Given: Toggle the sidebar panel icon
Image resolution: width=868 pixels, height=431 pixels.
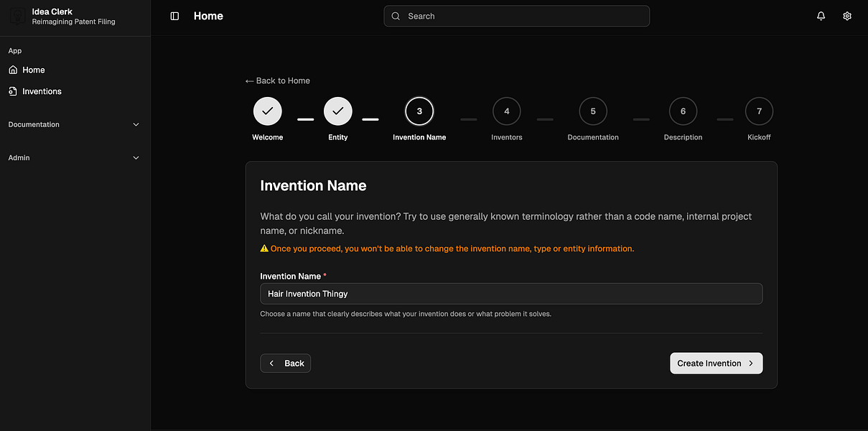Looking at the screenshot, I should pyautogui.click(x=174, y=16).
